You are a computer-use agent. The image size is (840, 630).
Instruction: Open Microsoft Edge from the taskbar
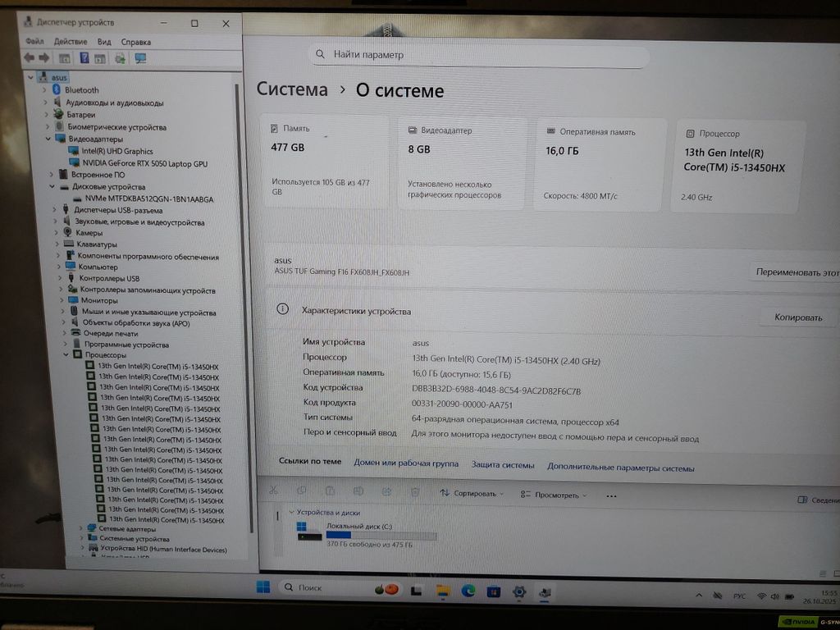(468, 590)
